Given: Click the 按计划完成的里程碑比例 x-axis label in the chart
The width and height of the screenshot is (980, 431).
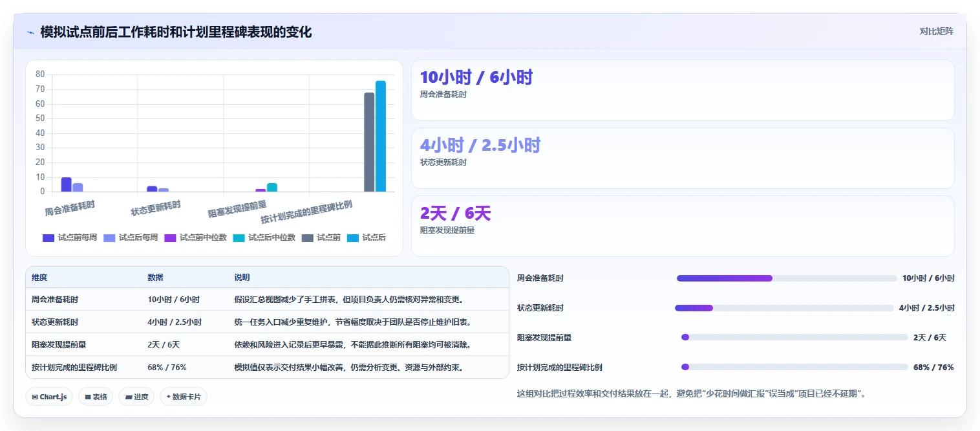Looking at the screenshot, I should (306, 212).
